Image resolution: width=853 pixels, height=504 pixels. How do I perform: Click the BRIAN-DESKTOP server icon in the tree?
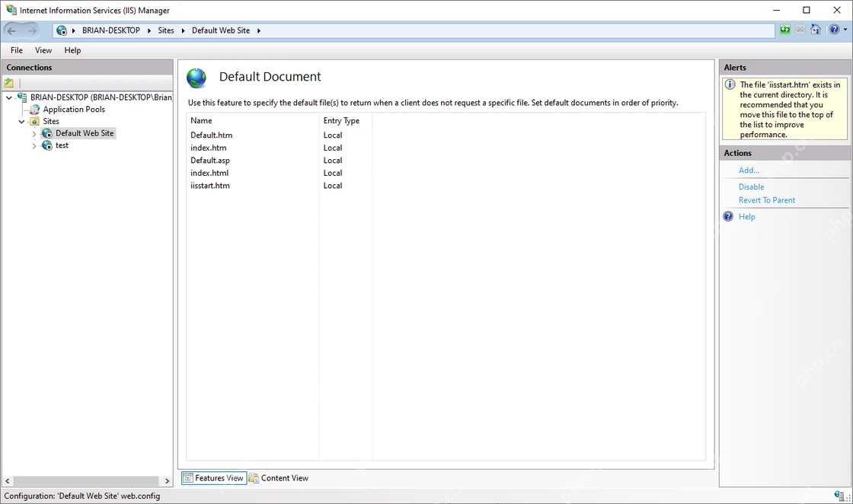click(x=22, y=97)
